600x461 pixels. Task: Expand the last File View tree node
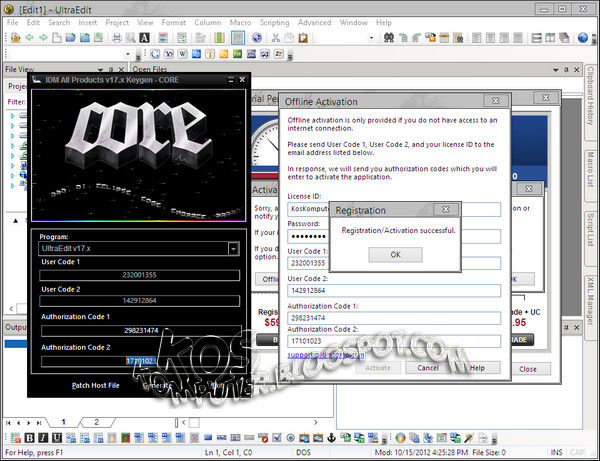(12, 186)
